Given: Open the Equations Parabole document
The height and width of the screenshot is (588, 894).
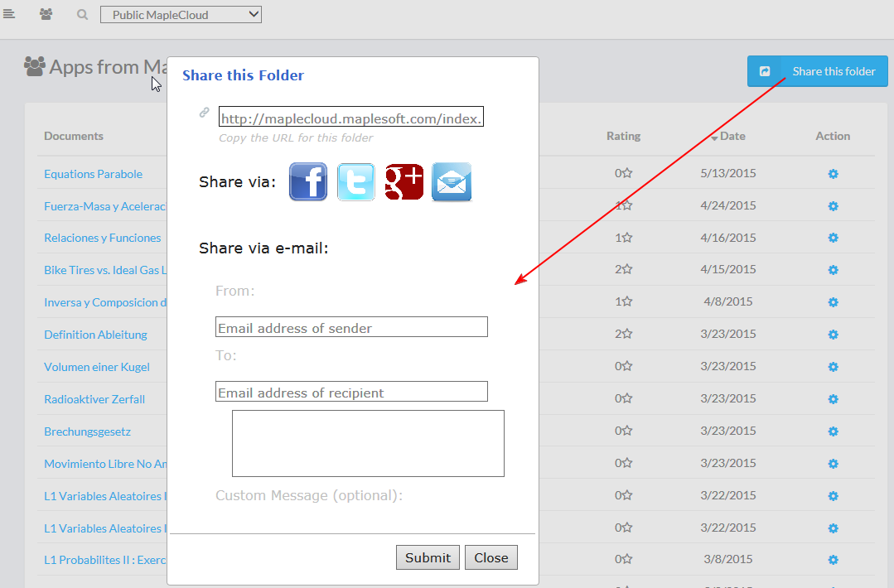Looking at the screenshot, I should (x=94, y=174).
